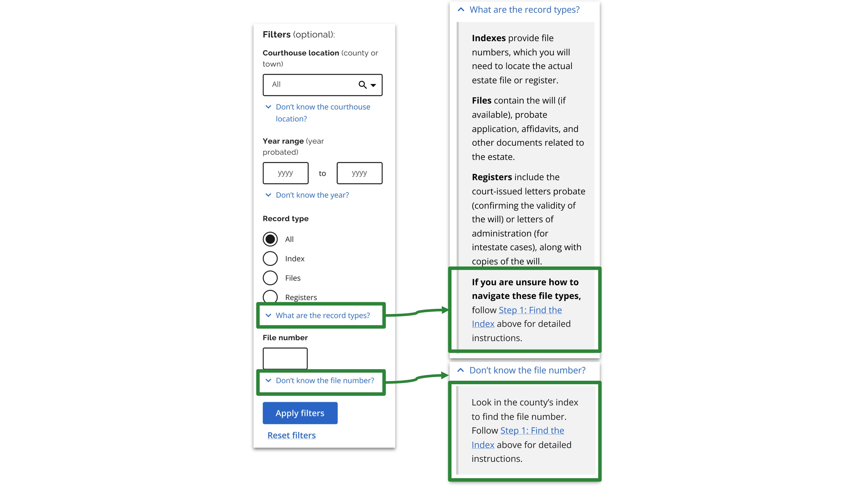
Task: Open the courthouse location dropdown caret
Action: click(373, 86)
